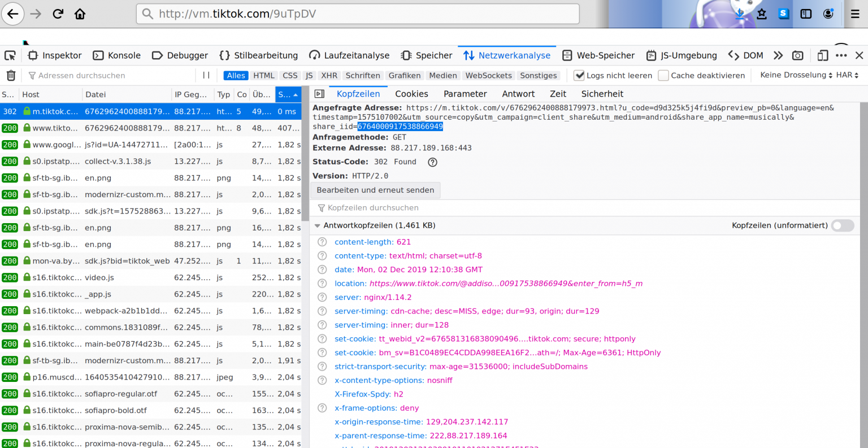Screen dimensions: 868x448
Task: Click the browser URL address bar
Action: (x=358, y=14)
